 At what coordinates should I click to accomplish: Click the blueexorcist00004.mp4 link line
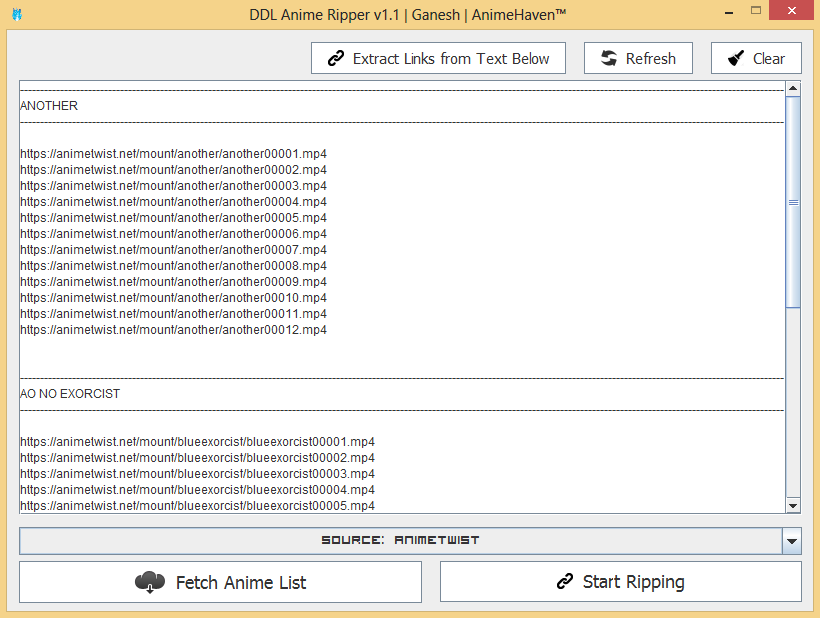(198, 490)
